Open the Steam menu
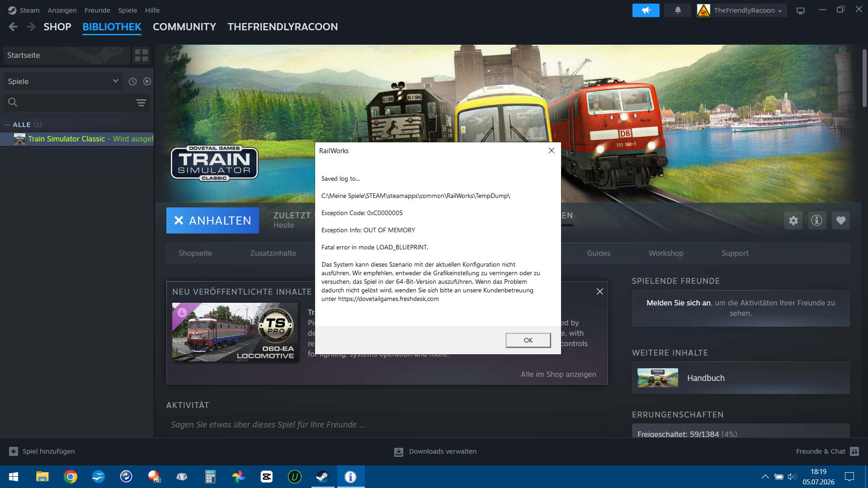The image size is (868, 488). coord(29,10)
